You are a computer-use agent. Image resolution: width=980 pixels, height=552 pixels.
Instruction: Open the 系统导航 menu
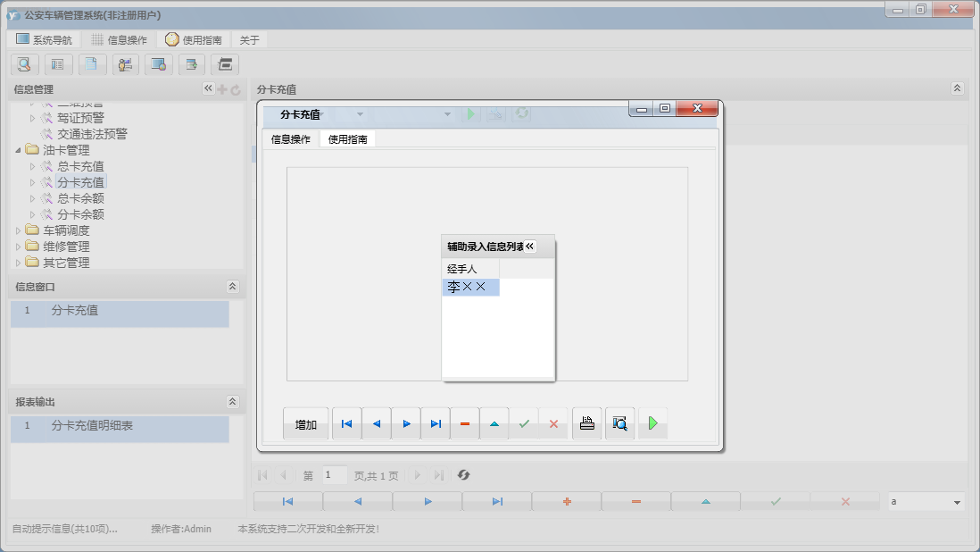(x=45, y=39)
